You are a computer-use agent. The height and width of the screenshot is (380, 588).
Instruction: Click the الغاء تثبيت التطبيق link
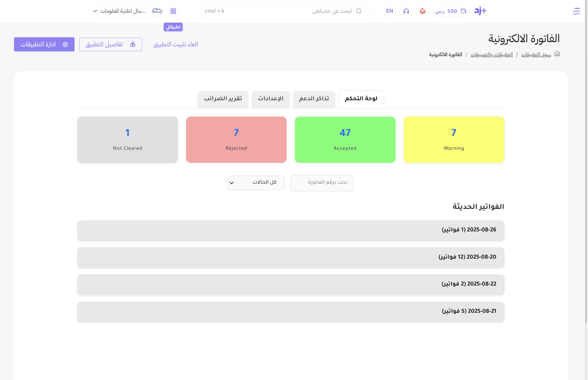(175, 44)
